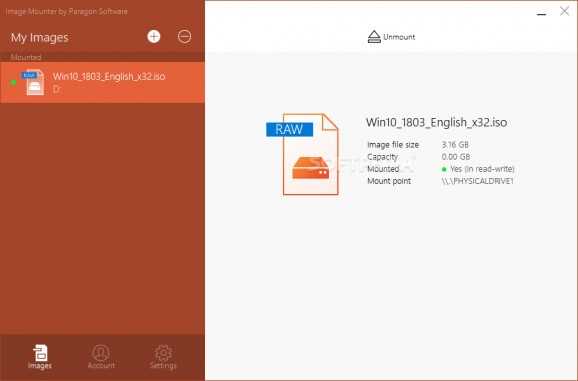Click the \\.\PHYSICALDRIVE1 mount point value
The height and width of the screenshot is (381, 578).
pos(478,181)
